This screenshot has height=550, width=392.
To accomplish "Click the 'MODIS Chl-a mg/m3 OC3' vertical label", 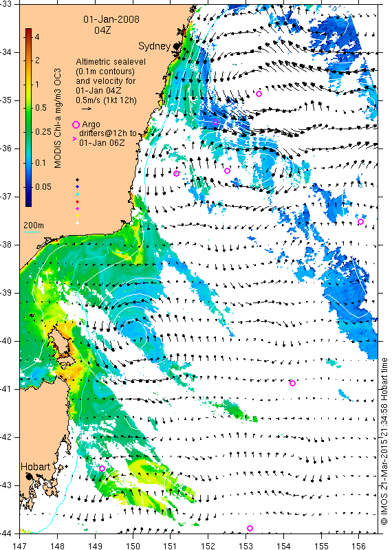I will pyautogui.click(x=58, y=118).
